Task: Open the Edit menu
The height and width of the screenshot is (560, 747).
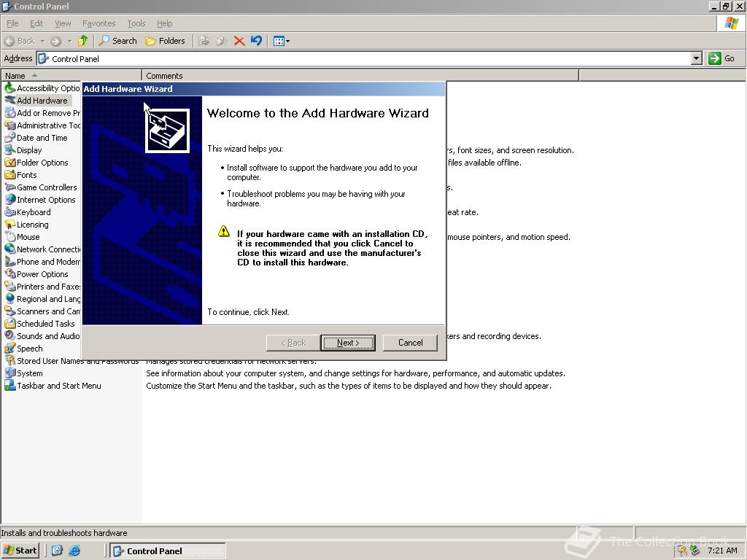Action: click(x=36, y=23)
